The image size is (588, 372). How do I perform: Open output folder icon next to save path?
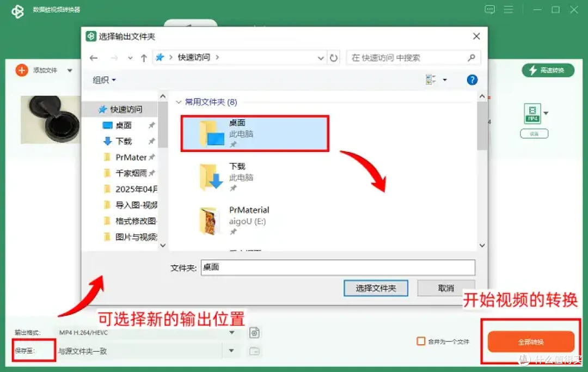point(255,351)
